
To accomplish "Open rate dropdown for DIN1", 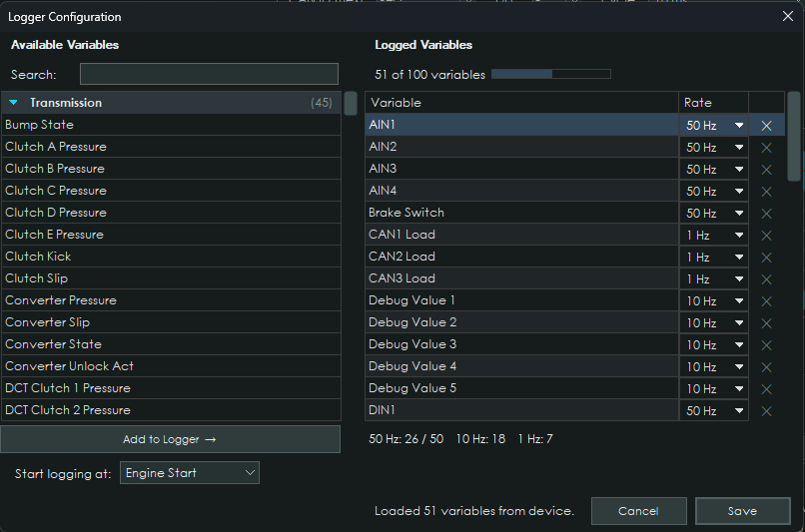I will pos(714,411).
